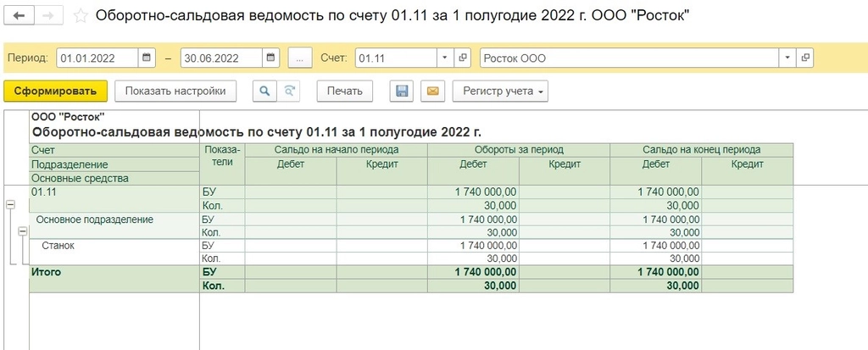Open calendar for period end date
Viewport: 868px width, 350px height.
271,58
